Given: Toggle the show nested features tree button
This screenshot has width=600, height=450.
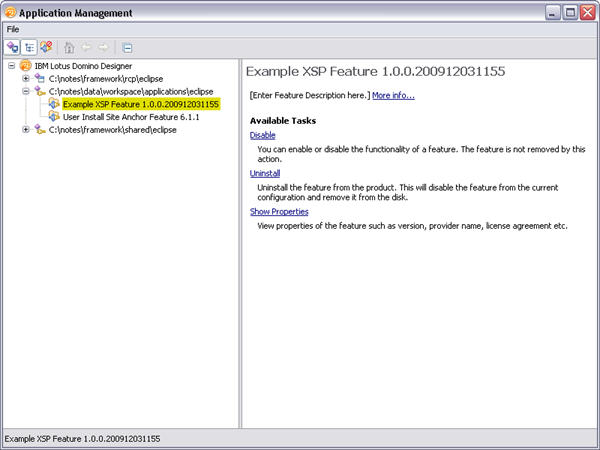Looking at the screenshot, I should pyautogui.click(x=29, y=47).
